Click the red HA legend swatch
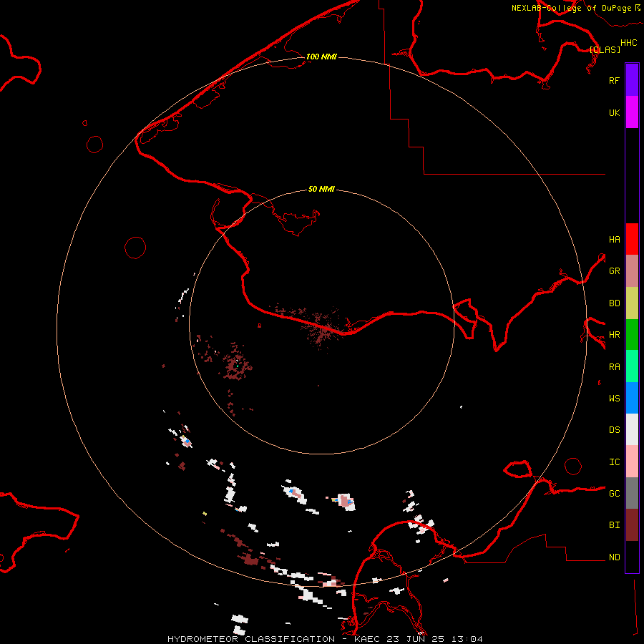The width and height of the screenshot is (644, 644). point(632,239)
